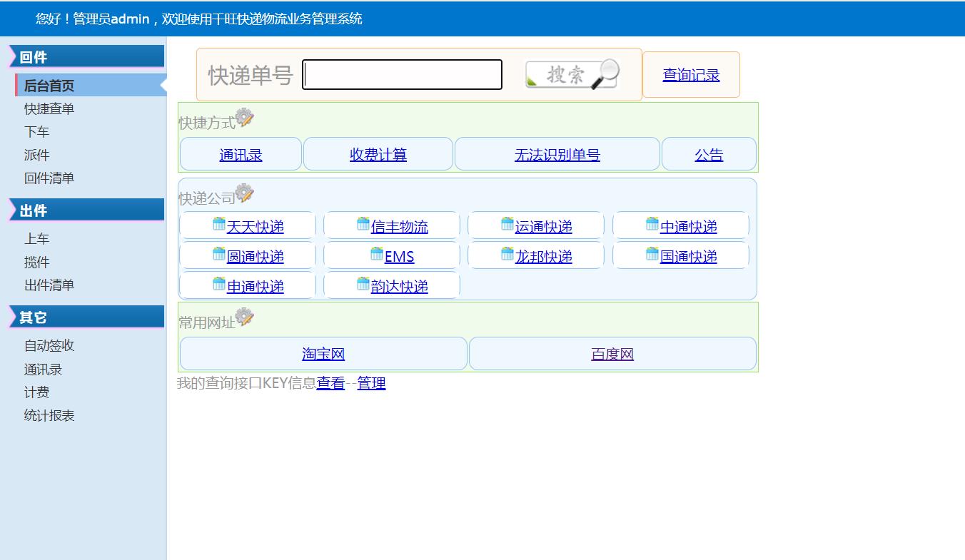Click the edit gear icon beside 快捷方式

(x=245, y=118)
